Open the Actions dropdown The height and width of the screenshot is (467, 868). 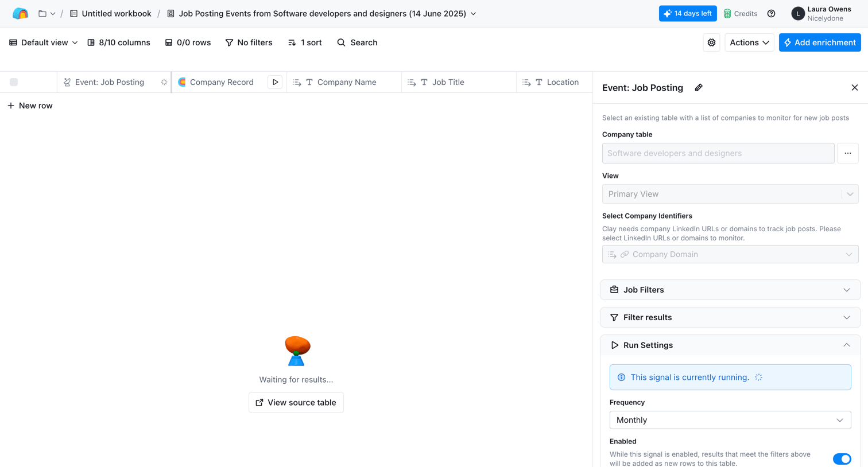749,42
